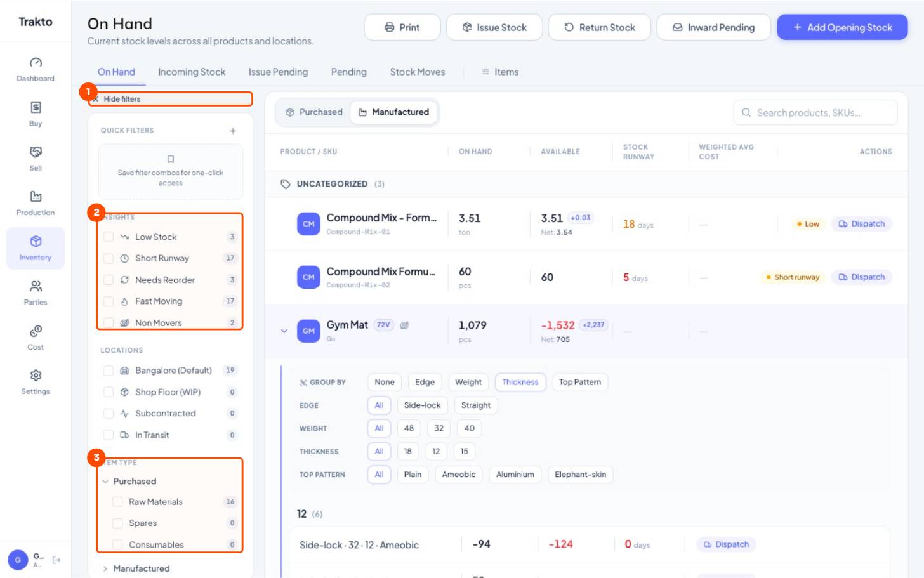Screen dimensions: 924x578
Task: Tick the Raw Materials item type checkbox
Action: (x=117, y=502)
